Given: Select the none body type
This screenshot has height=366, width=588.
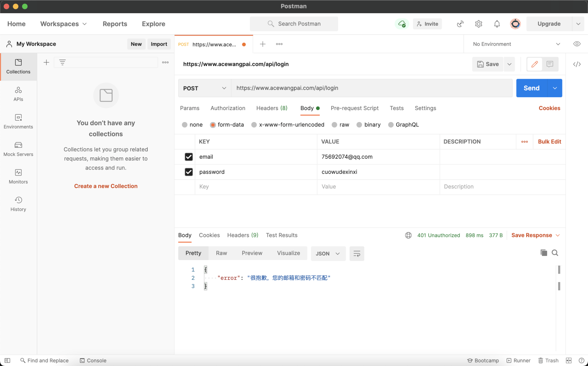Looking at the screenshot, I should coord(184,125).
